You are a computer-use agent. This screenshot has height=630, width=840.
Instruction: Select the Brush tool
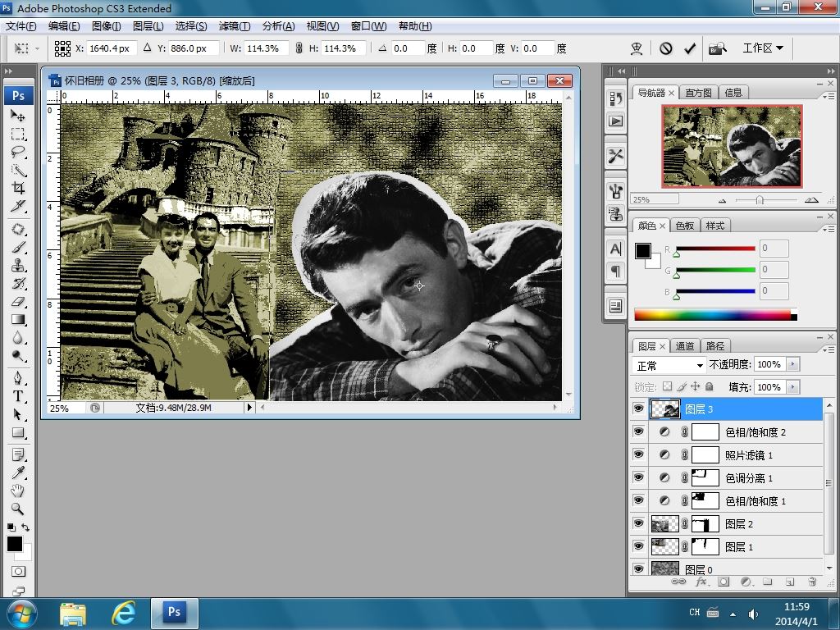coord(18,248)
